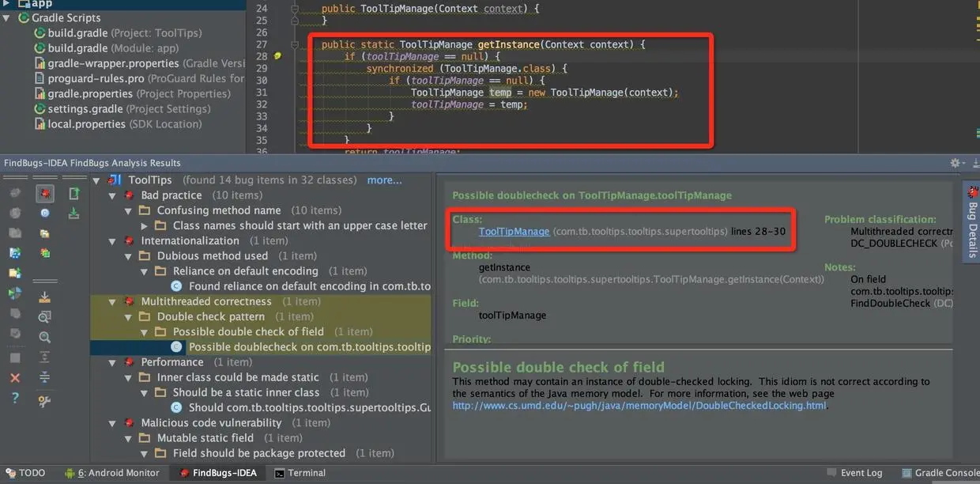Screen dimensions: 980x484
Task: Click the magnifier icon in FindBugs toolbar
Action: [x=45, y=337]
